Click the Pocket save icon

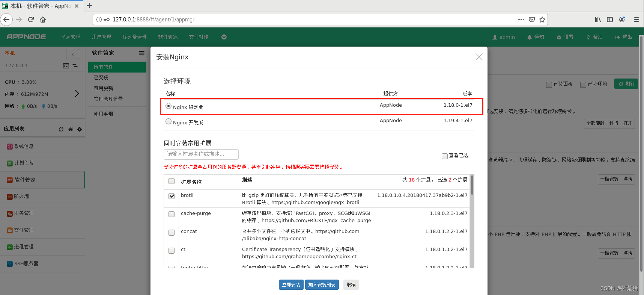click(532, 20)
